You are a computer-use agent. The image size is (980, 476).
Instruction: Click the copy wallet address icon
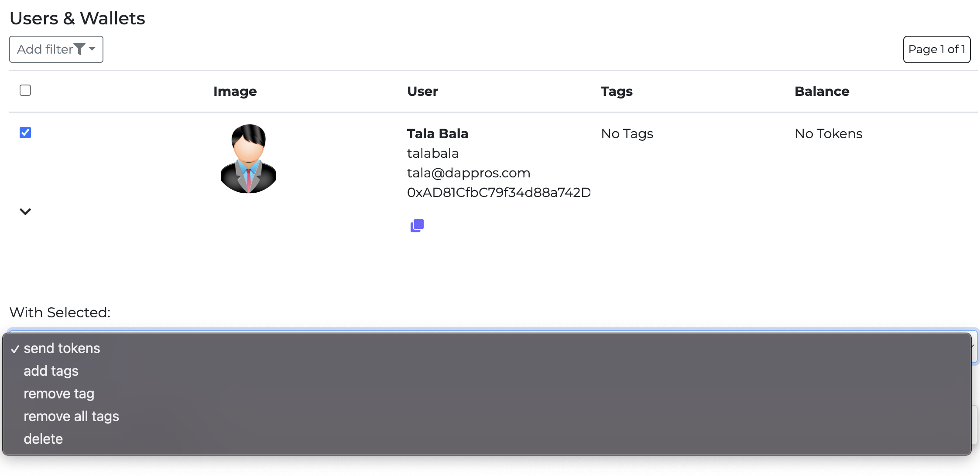coord(417,225)
